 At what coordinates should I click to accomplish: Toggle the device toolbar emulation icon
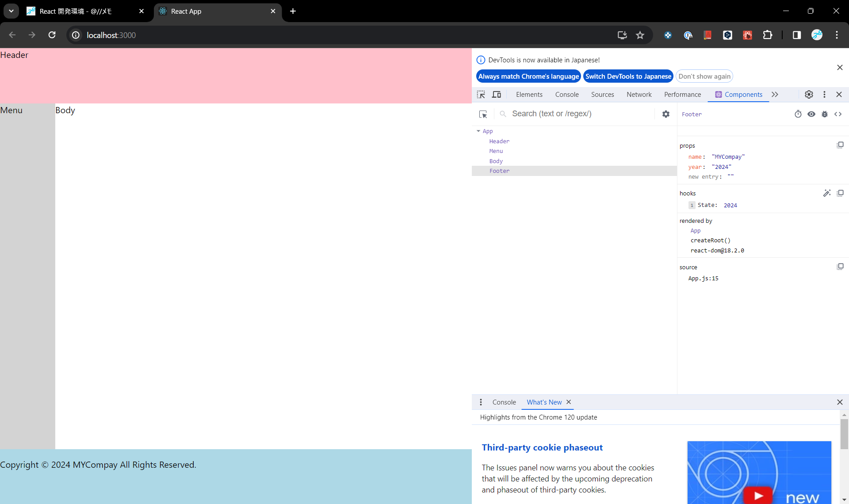[496, 94]
